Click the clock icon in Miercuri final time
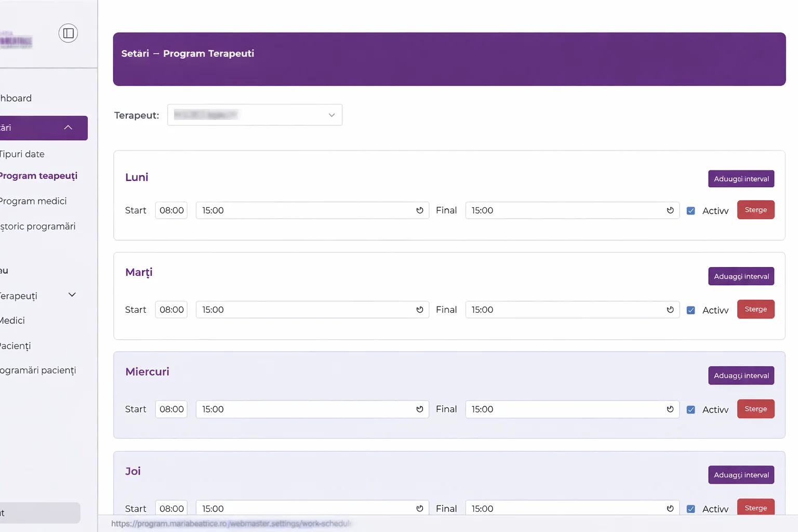Image resolution: width=798 pixels, height=532 pixels. point(670,409)
